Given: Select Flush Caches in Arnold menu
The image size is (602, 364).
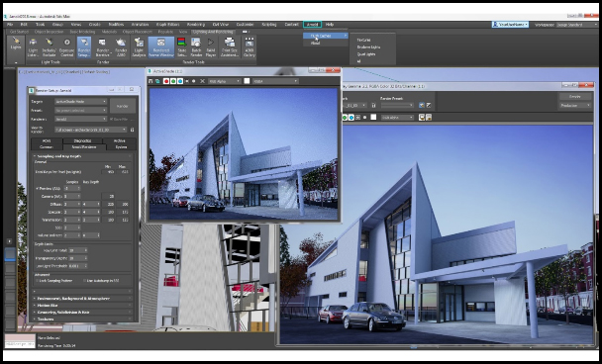Looking at the screenshot, I should coord(325,36).
